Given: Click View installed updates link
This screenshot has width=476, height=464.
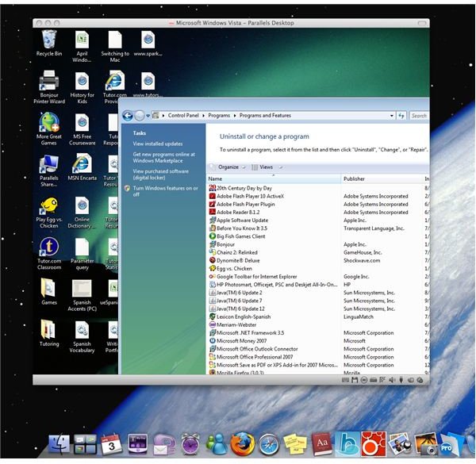Looking at the screenshot, I should tap(158, 144).
